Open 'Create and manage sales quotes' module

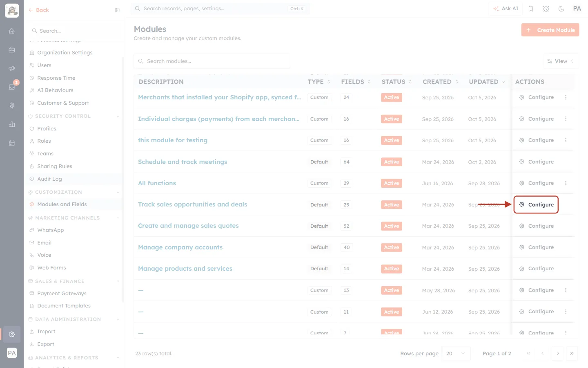click(188, 226)
